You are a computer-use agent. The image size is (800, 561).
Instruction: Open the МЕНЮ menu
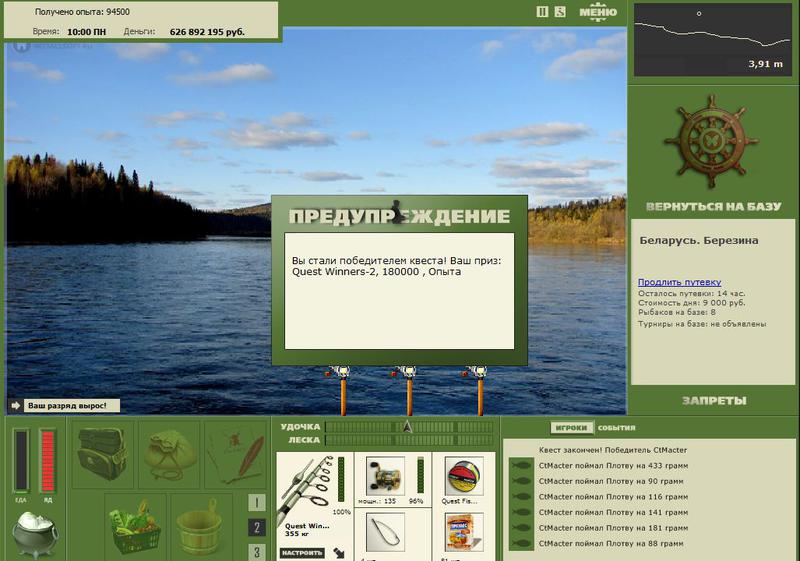pos(598,12)
